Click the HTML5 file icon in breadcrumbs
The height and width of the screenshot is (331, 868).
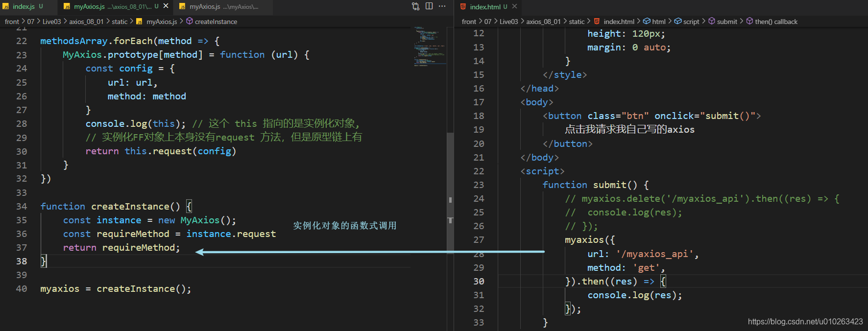pos(597,21)
